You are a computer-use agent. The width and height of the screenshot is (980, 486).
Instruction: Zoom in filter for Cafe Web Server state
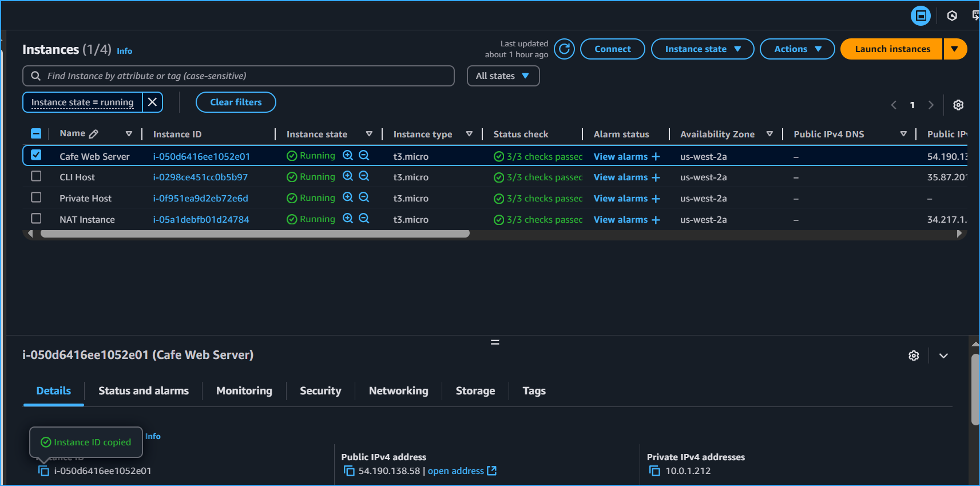(x=348, y=155)
